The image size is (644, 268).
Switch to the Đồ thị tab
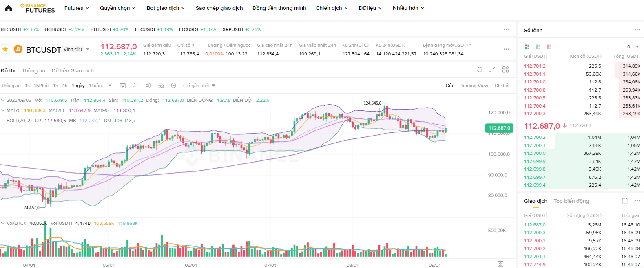(x=8, y=70)
